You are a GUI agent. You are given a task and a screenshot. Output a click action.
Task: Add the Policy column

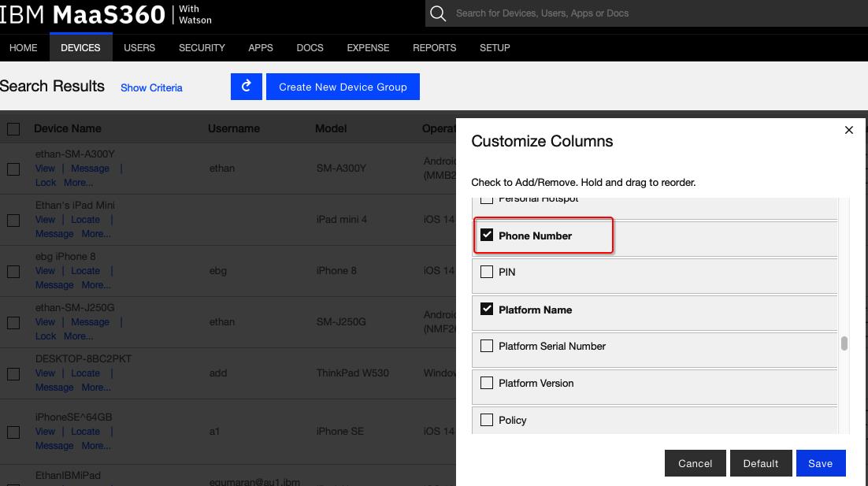487,420
